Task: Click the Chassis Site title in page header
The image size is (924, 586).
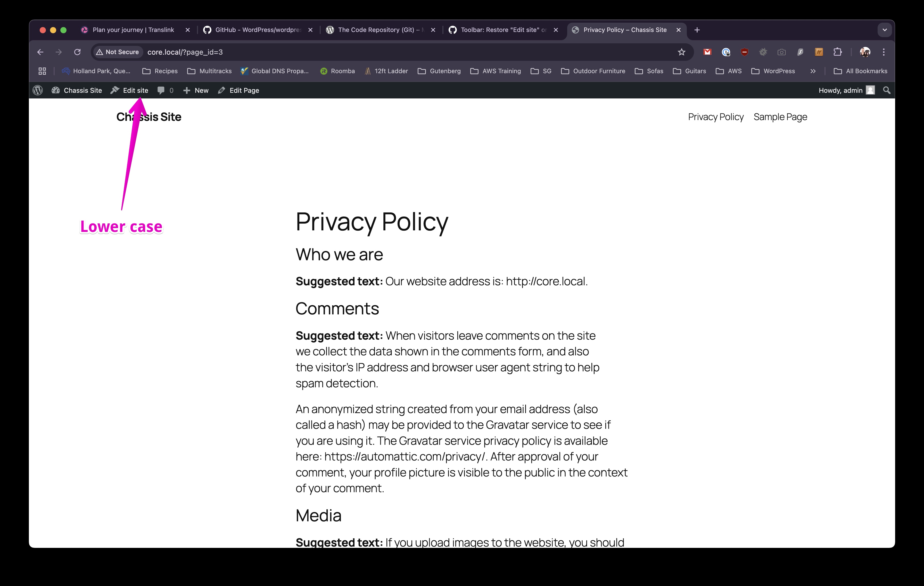Action: (149, 117)
